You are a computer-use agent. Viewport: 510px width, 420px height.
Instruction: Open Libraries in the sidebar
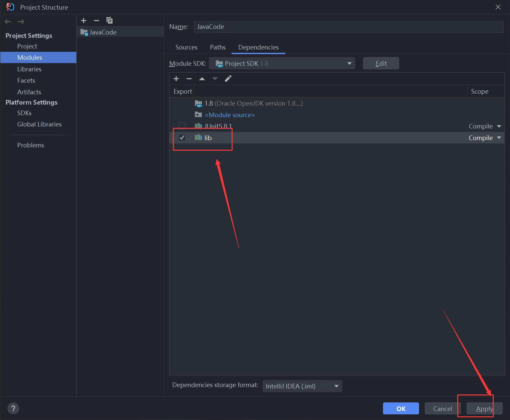tap(29, 69)
